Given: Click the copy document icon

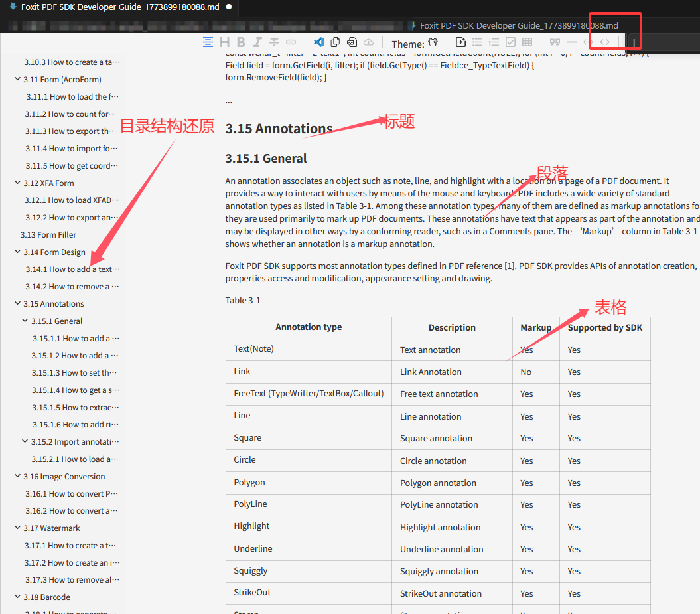Looking at the screenshot, I should pyautogui.click(x=335, y=42).
